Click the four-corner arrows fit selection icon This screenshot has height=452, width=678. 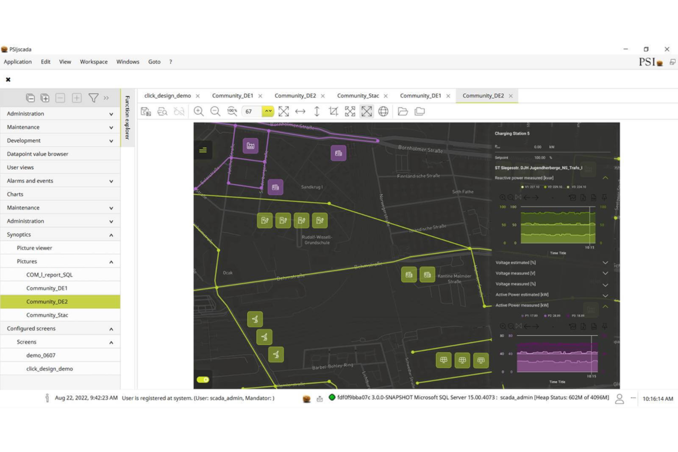[x=350, y=112]
